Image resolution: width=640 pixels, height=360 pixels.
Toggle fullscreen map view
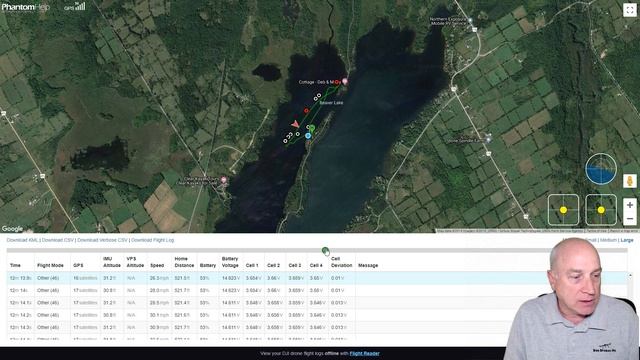point(629,10)
